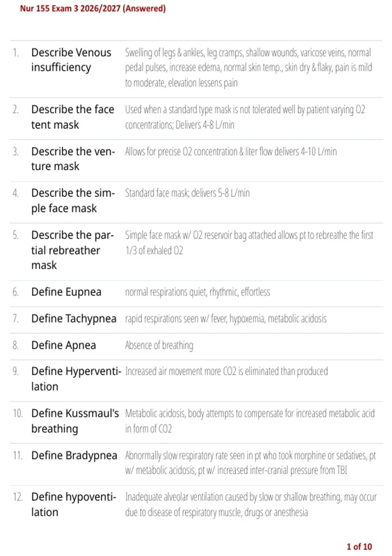Click the 'Absence of breathing' answer text
Screen dimensions: 392x556
[159, 345]
